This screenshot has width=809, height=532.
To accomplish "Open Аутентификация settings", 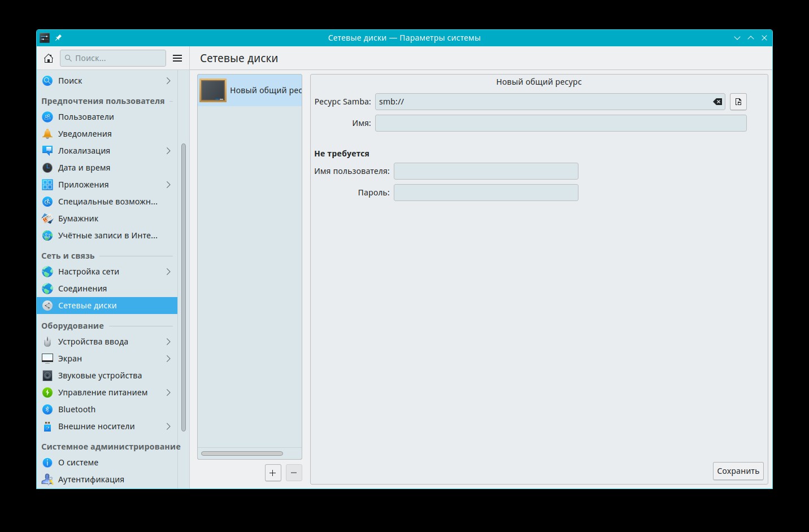I will (107, 479).
